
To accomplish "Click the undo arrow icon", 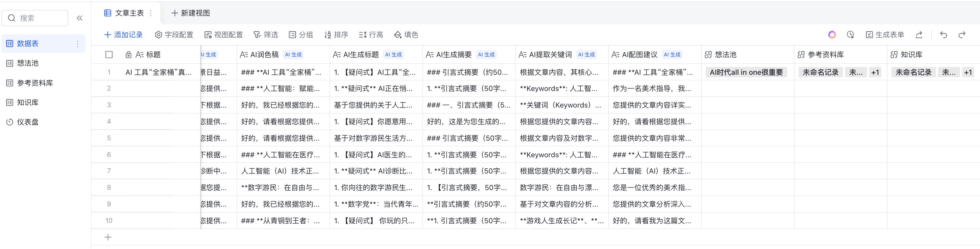I will pos(943,35).
